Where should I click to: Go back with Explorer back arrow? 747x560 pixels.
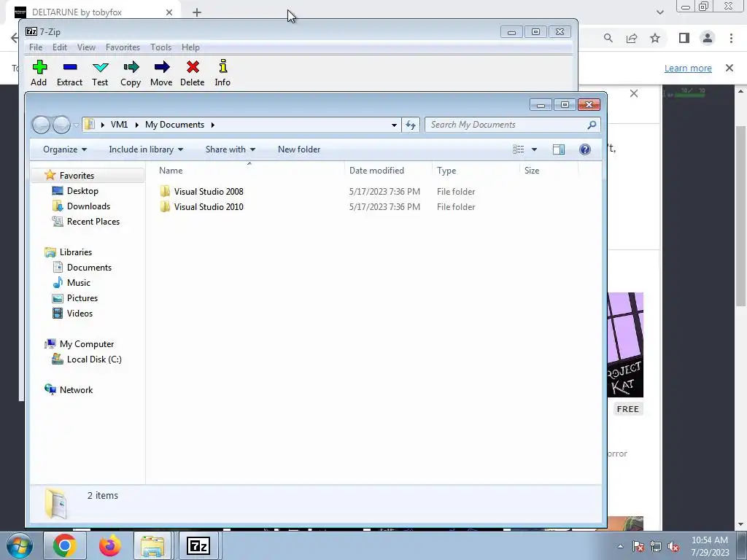pyautogui.click(x=41, y=125)
